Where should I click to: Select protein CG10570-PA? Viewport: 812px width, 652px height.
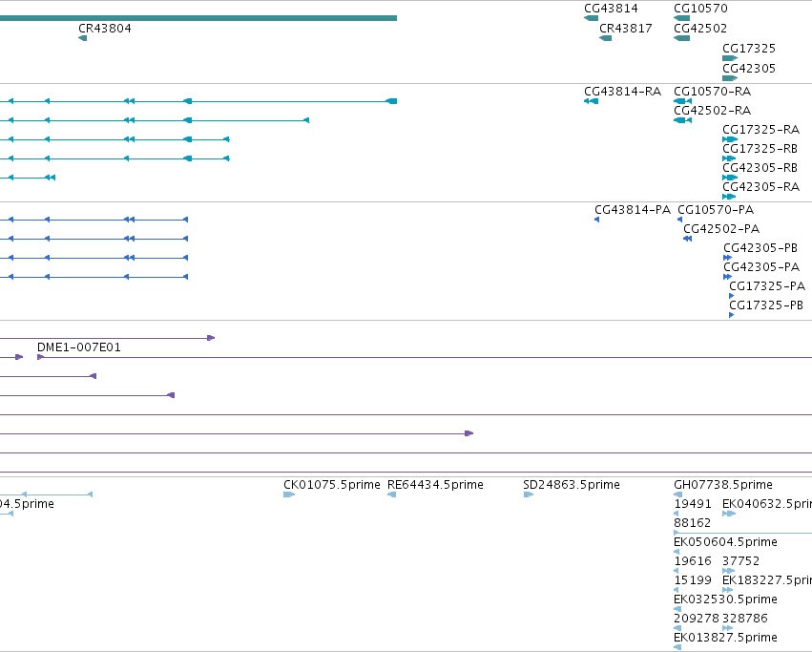tap(716, 210)
